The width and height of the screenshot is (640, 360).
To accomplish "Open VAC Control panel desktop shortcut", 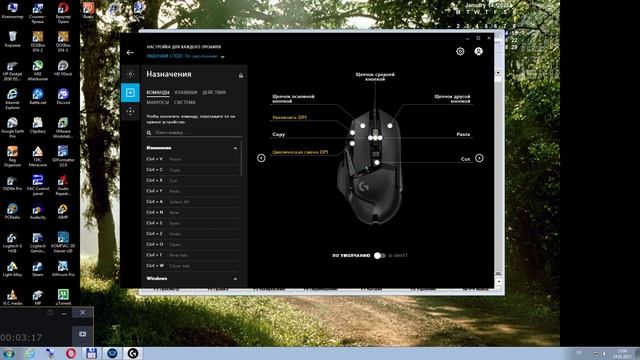I will pos(38,184).
